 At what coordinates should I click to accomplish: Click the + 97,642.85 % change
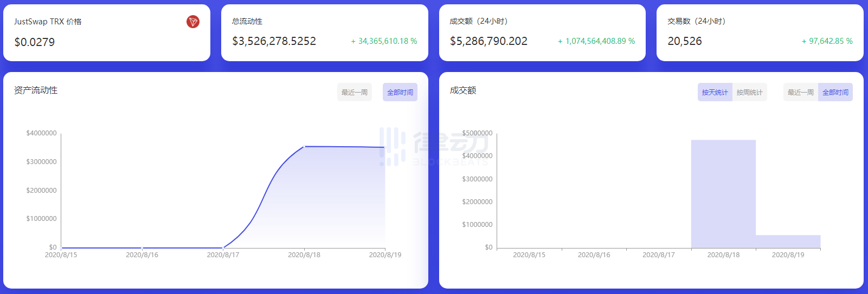[827, 41]
